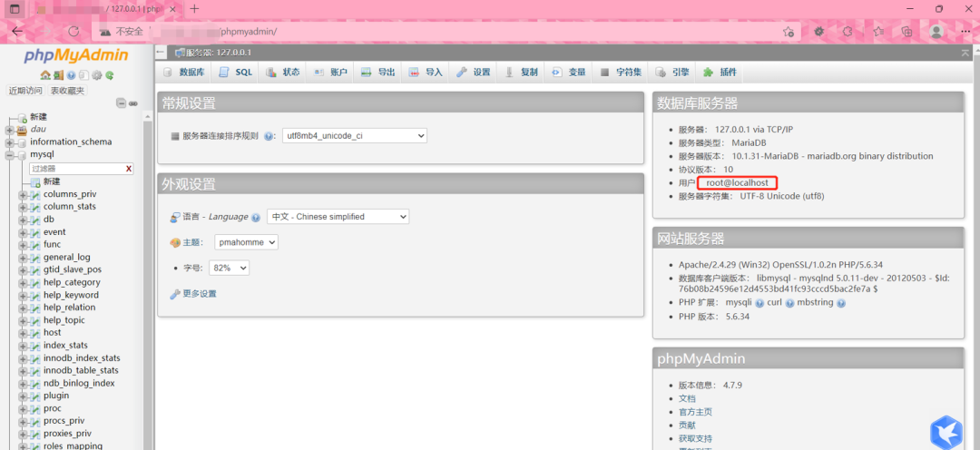Refresh the browser page
The height and width of the screenshot is (450, 980).
(x=73, y=31)
